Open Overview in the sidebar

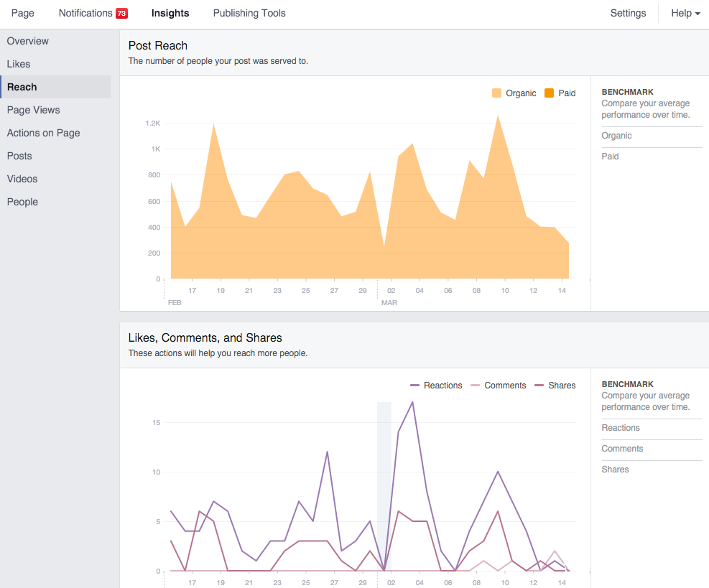coord(28,41)
